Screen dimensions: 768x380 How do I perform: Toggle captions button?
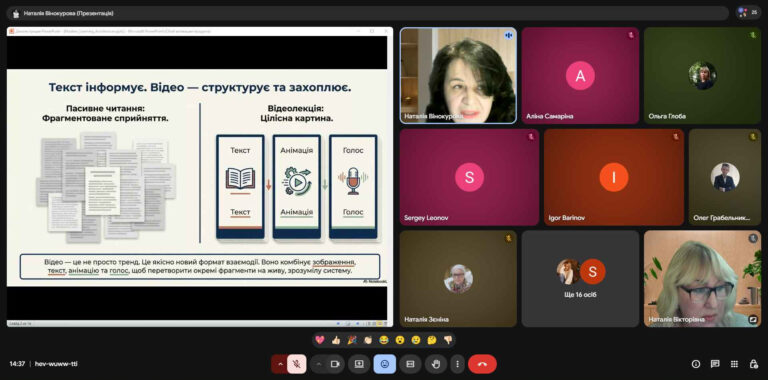point(410,364)
